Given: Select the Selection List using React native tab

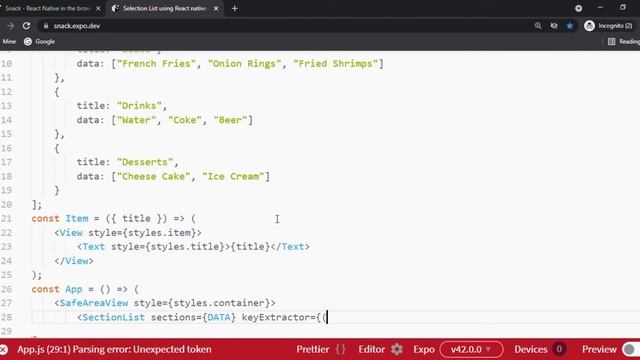Looking at the screenshot, I should [x=164, y=9].
